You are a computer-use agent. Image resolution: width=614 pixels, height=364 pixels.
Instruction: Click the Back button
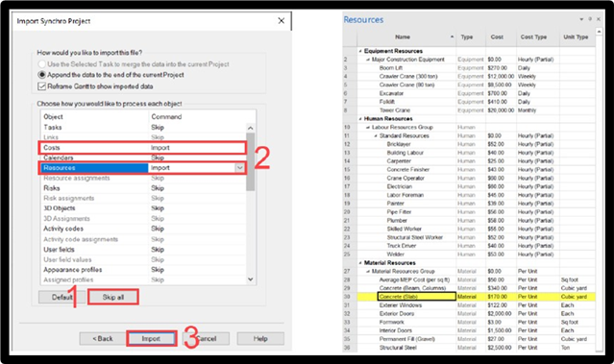pyautogui.click(x=103, y=339)
